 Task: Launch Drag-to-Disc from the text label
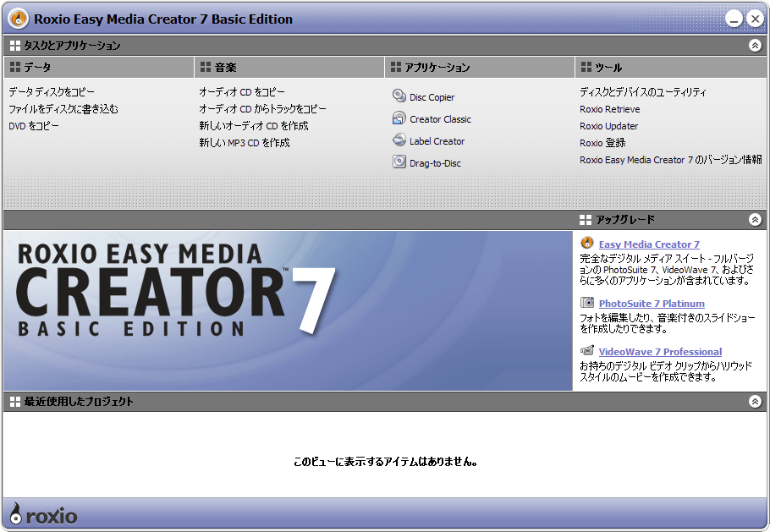click(x=435, y=163)
